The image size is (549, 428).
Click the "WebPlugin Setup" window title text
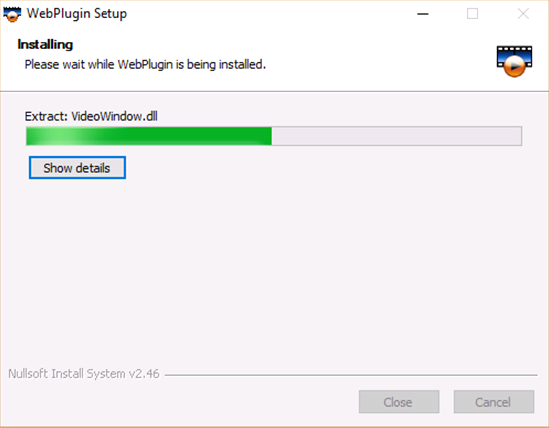[x=77, y=14]
